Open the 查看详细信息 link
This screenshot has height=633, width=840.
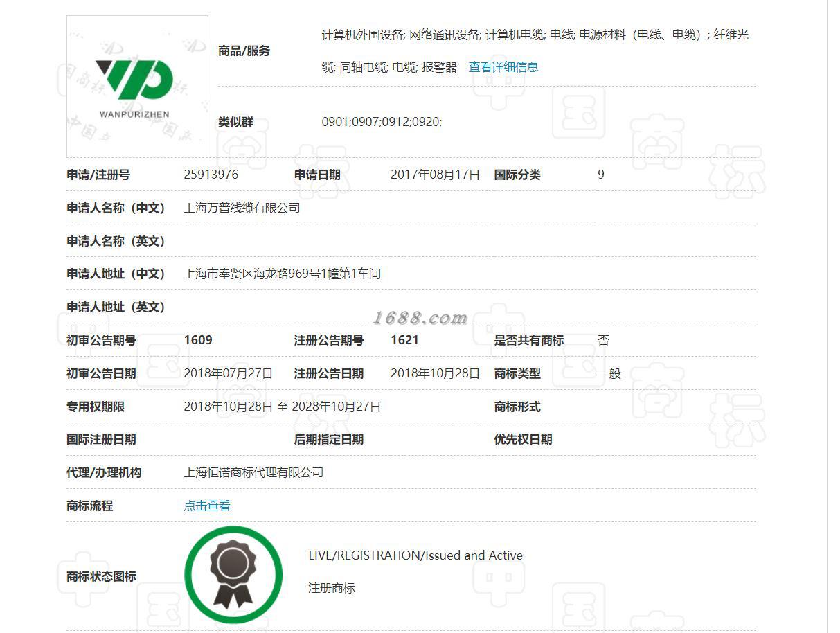pos(503,67)
